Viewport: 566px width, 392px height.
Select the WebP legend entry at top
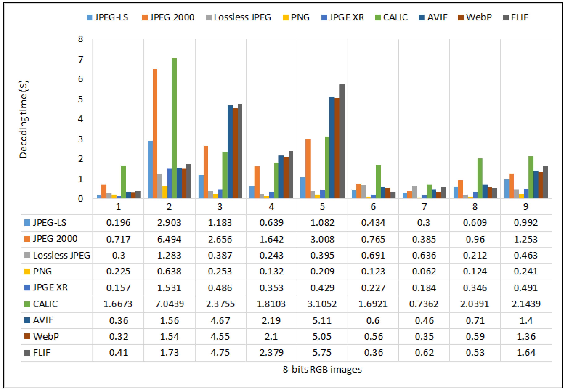pyautogui.click(x=478, y=17)
